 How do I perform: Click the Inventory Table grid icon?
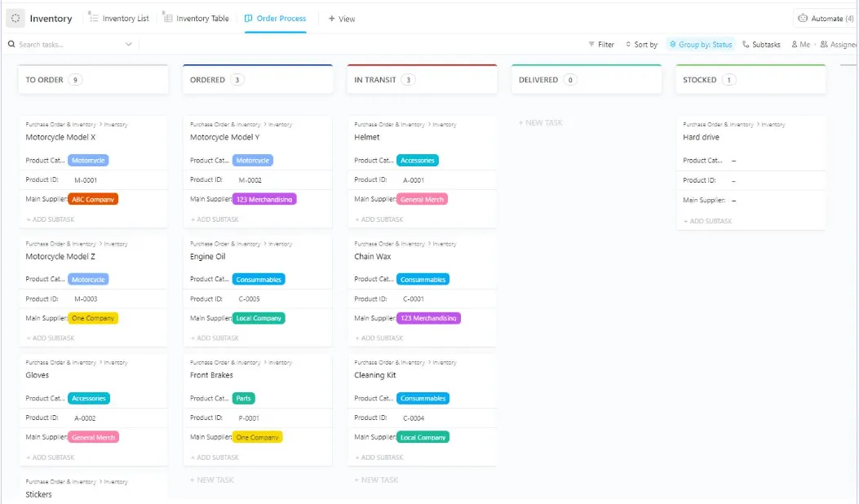[167, 18]
